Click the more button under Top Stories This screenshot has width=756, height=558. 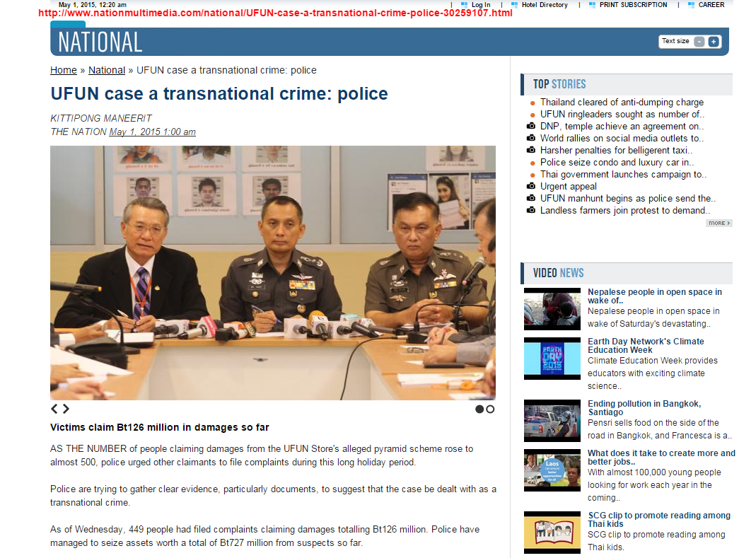click(719, 223)
